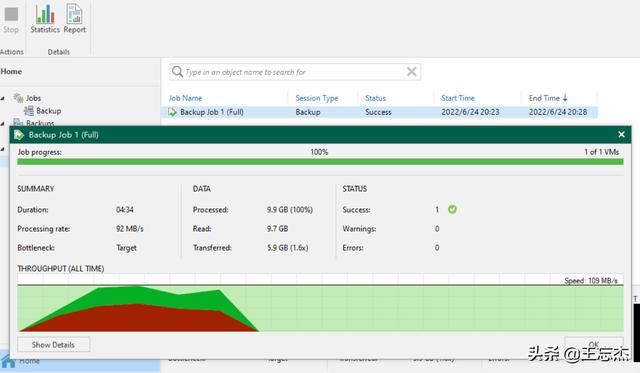Select the Jobs gear icon in tree
This screenshot has width=640, height=373.
pos(18,98)
